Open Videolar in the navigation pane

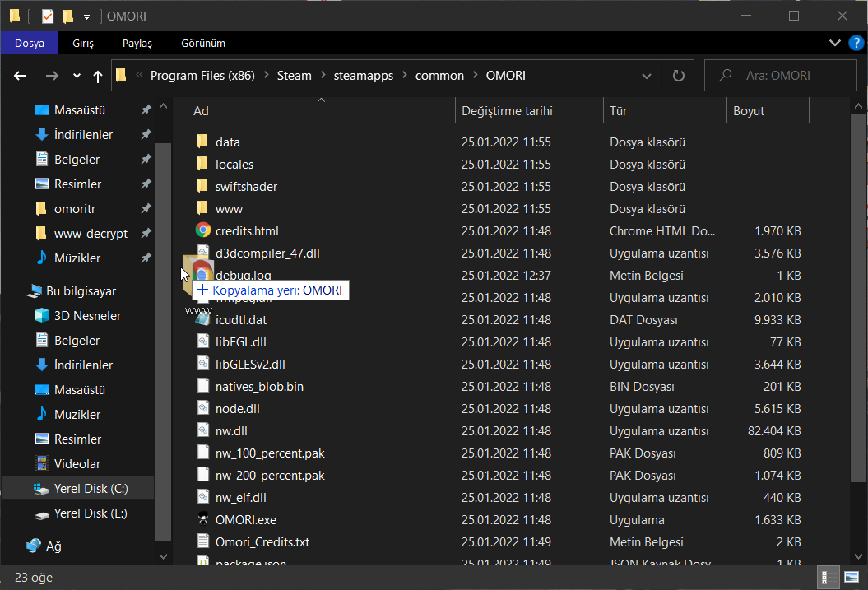(x=77, y=464)
